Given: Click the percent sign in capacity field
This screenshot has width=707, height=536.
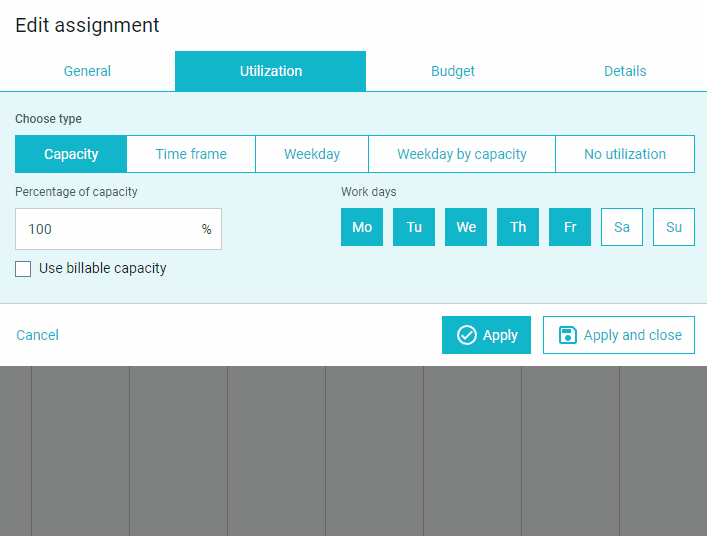Looking at the screenshot, I should tap(207, 229).
